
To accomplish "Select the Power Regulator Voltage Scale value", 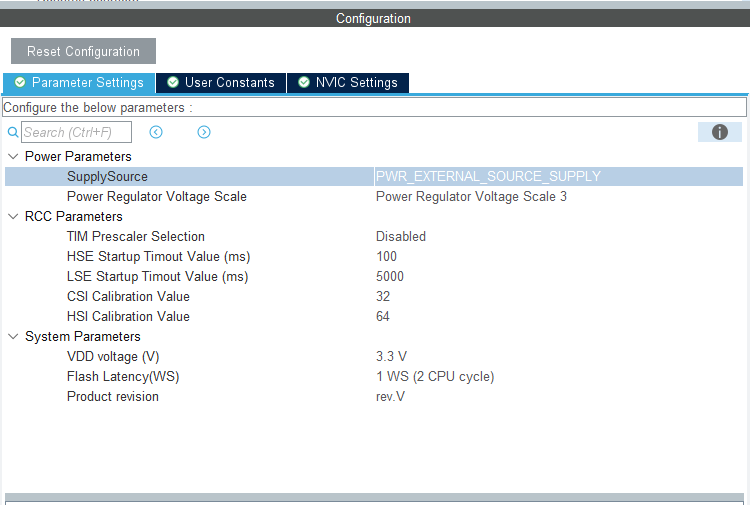I will tap(471, 197).
